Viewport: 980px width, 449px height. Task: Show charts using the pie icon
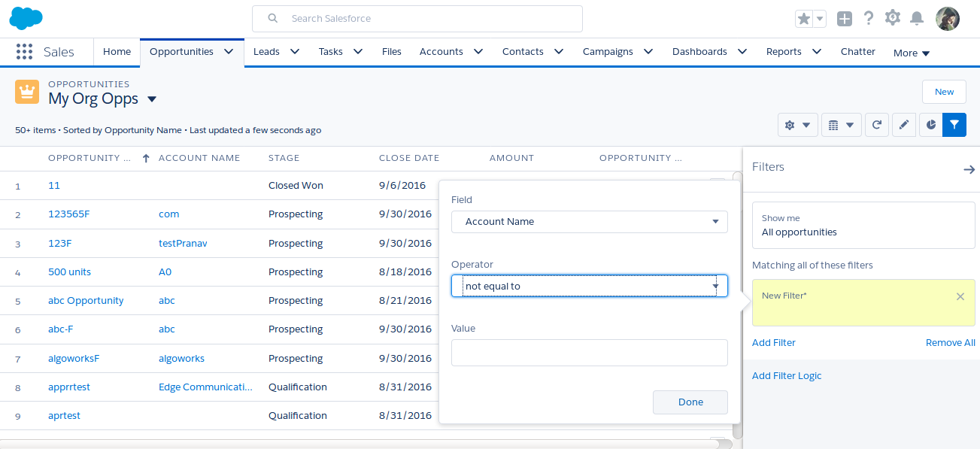coord(931,125)
